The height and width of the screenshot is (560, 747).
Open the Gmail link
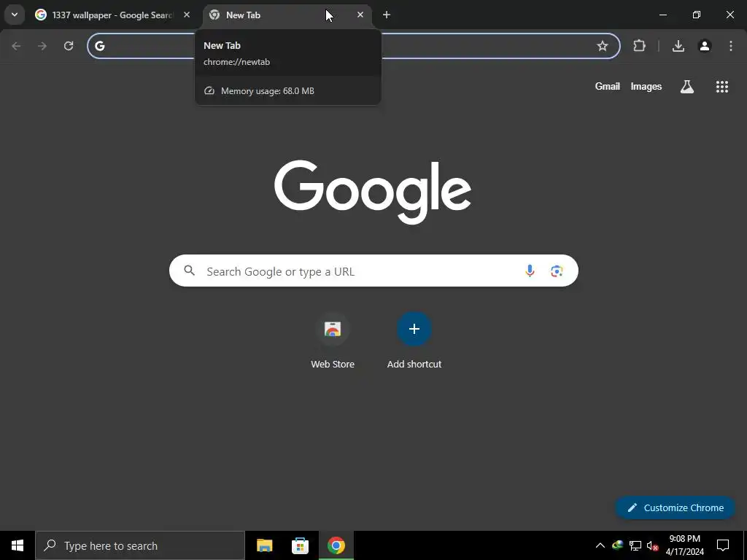[608, 86]
